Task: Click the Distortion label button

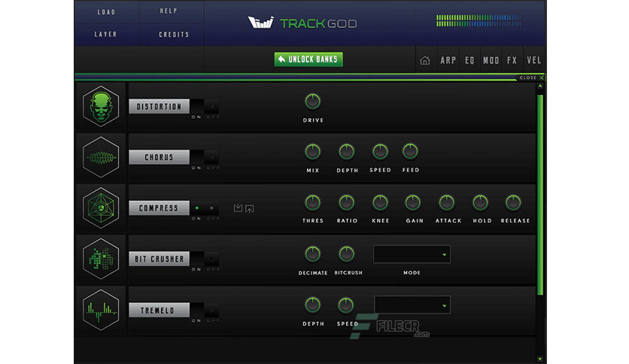Action: point(159,106)
